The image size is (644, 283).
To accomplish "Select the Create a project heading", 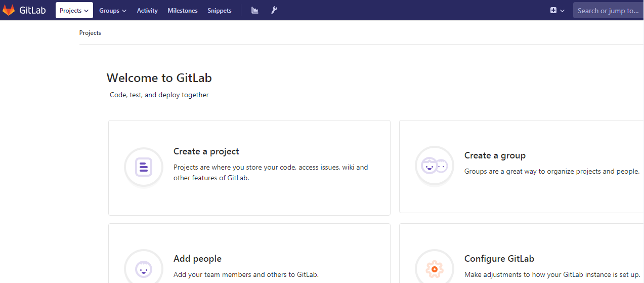I will [x=206, y=151].
